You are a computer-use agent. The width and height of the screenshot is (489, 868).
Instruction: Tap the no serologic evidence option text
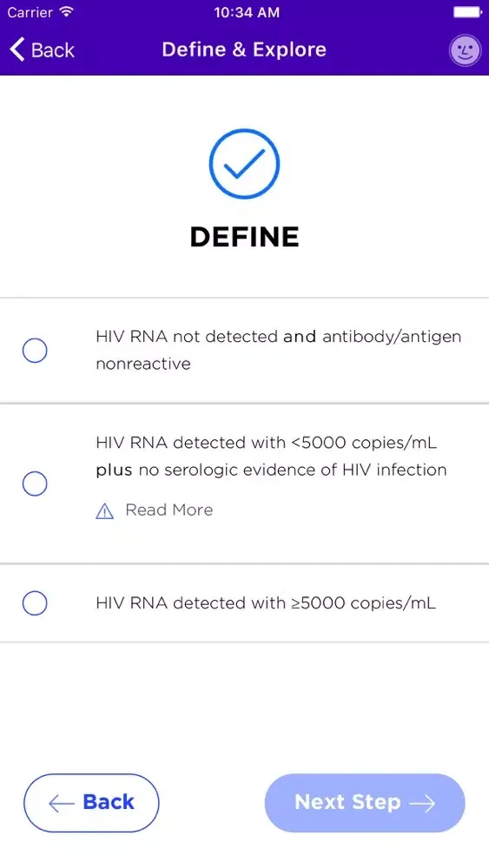click(271, 457)
